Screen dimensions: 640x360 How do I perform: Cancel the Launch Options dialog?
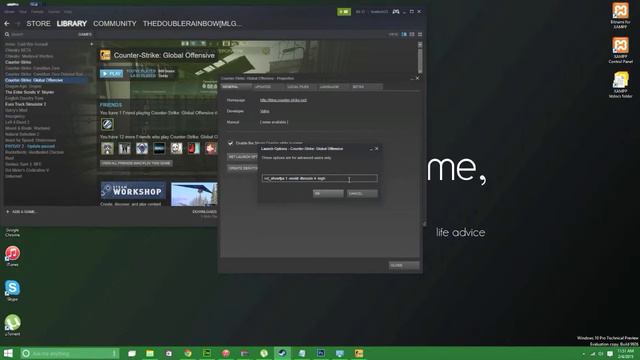(x=362, y=193)
